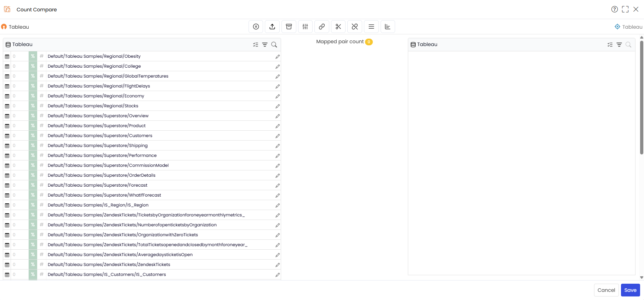
Task: Toggle the percent button on Regional/Obesity row
Action: click(33, 56)
